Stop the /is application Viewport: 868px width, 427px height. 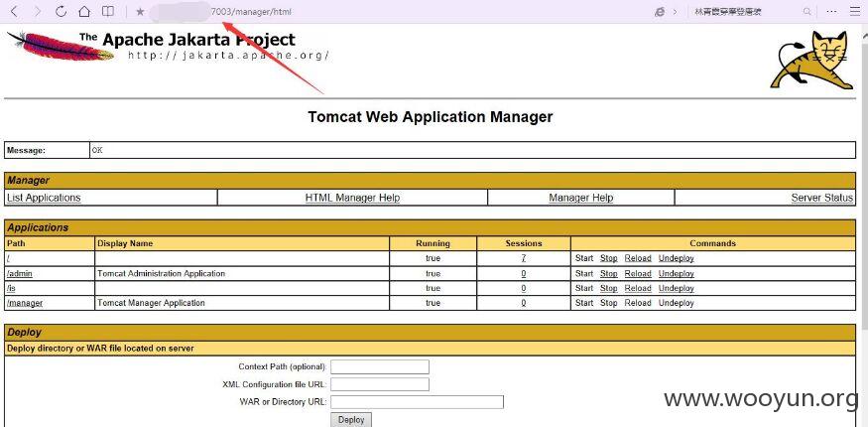(608, 288)
